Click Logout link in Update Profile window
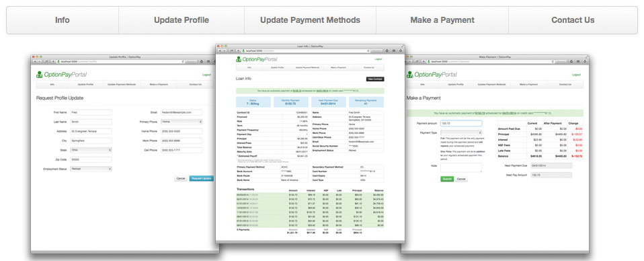 click(206, 75)
